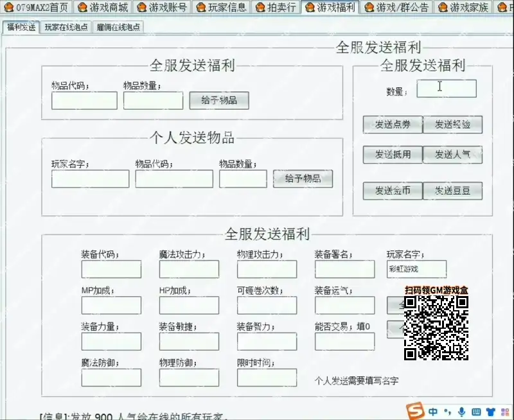Viewport: 514px width, 420px height.
Task: Toggle the IME punctuation mode icon
Action: click(x=447, y=412)
